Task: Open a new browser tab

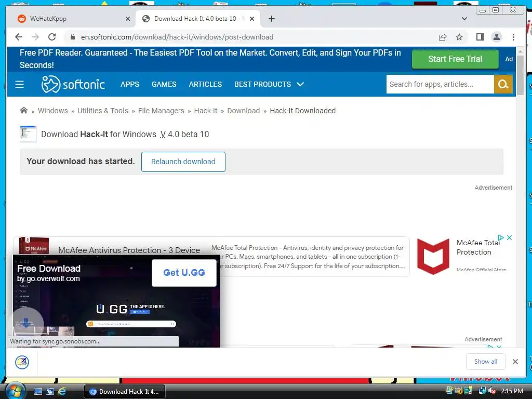Action: click(271, 19)
